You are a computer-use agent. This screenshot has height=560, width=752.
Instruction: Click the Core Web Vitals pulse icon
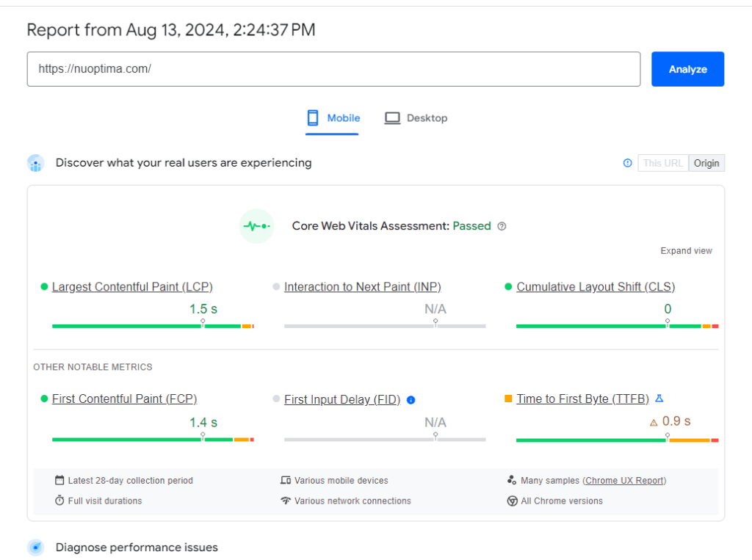[256, 226]
